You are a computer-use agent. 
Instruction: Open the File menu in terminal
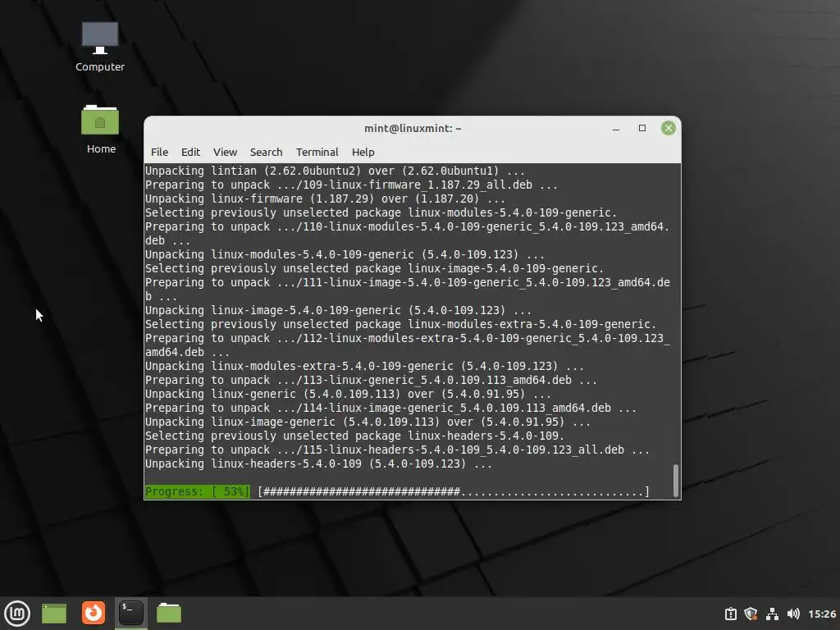[159, 152]
